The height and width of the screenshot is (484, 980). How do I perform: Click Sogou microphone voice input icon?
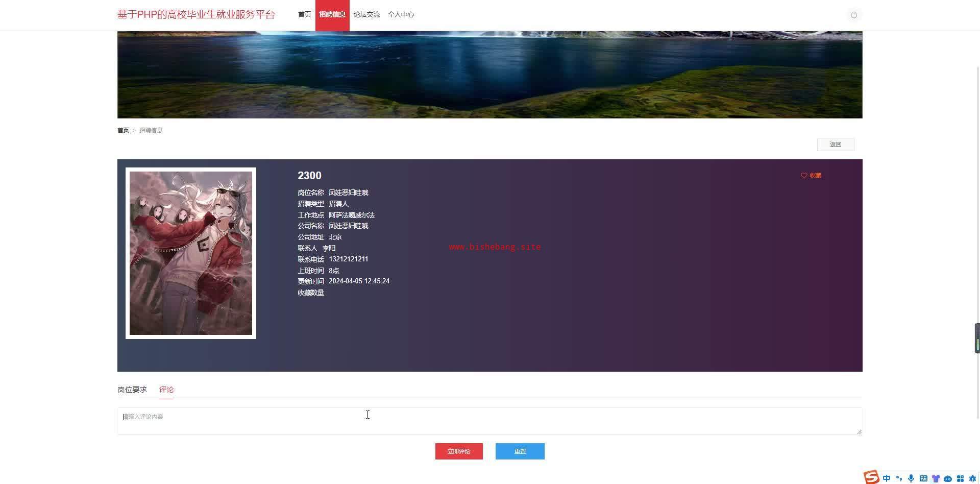tap(911, 478)
